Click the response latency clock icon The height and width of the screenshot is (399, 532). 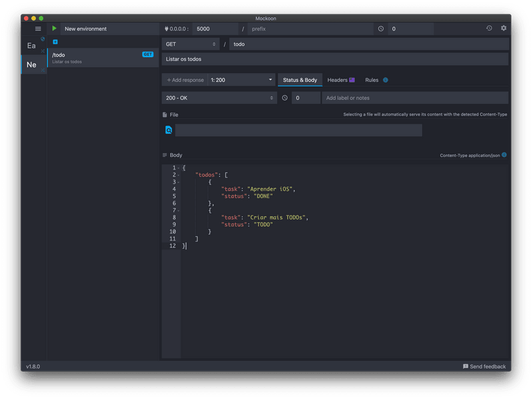click(x=285, y=98)
